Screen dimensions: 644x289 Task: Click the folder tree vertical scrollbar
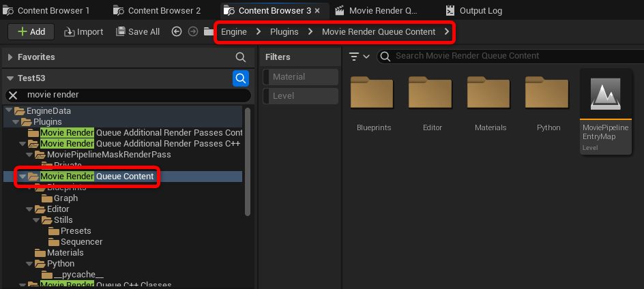point(247,162)
